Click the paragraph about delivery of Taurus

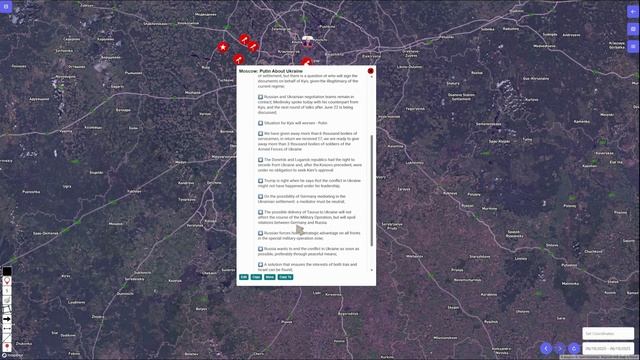pos(307,217)
